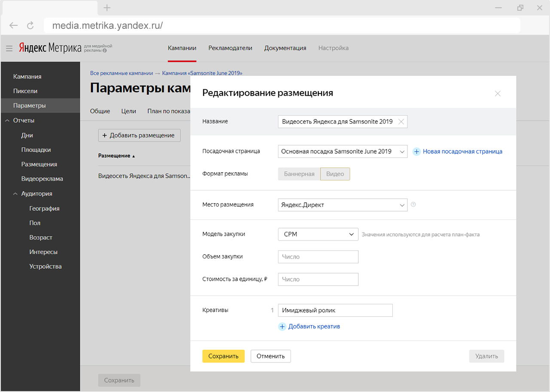Click the Добавить размещение button
The height and width of the screenshot is (392, 550).
(x=139, y=135)
